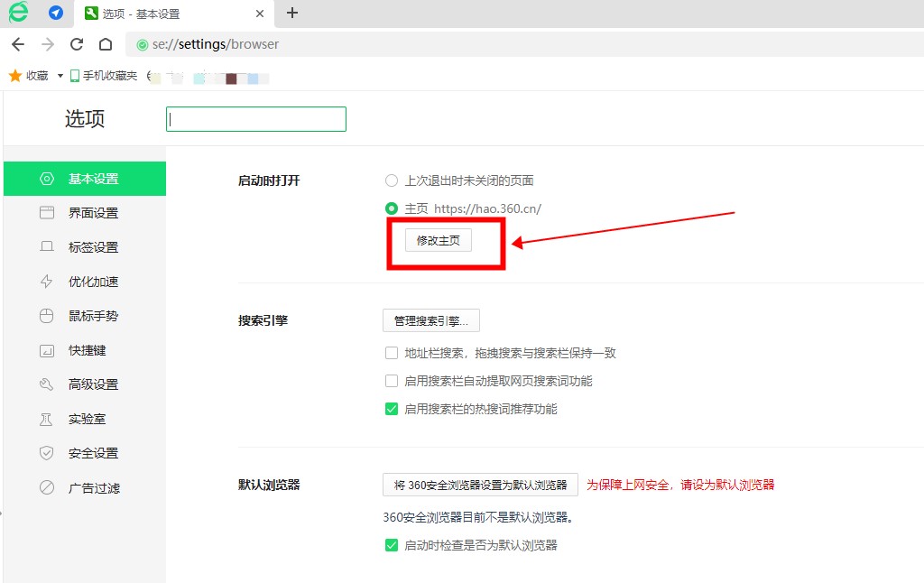Uncheck 启用搜索栏的热搜词推荐功能 checkbox
The height and width of the screenshot is (583, 924).
[392, 409]
